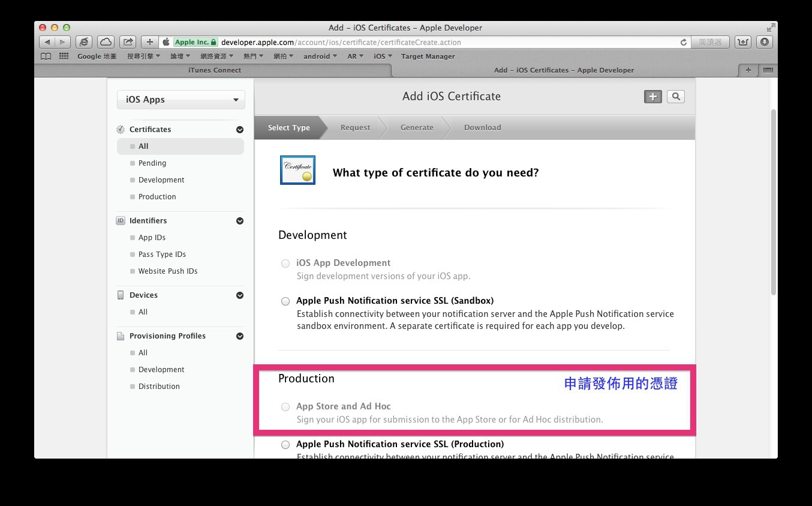The image size is (812, 506).
Task: Open Production certificates
Action: [x=157, y=197]
